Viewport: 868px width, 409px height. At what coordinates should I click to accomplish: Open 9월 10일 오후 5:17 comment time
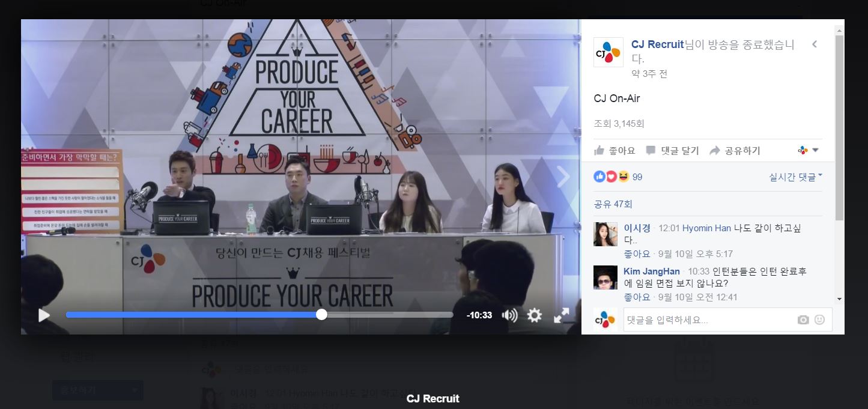[x=696, y=254]
